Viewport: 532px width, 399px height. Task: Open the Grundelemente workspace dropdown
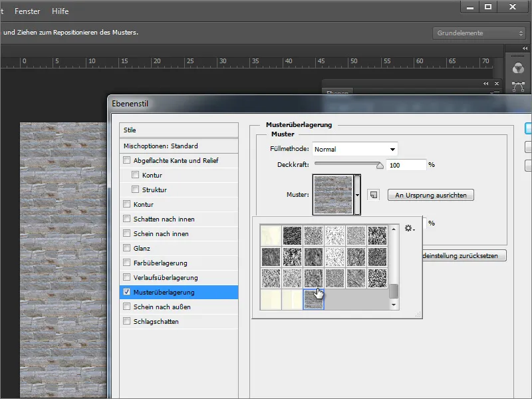[x=479, y=33]
